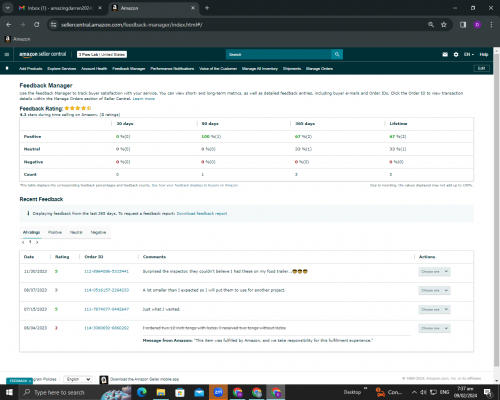Open Performance Notifications in the navigation bar

pos(172,69)
